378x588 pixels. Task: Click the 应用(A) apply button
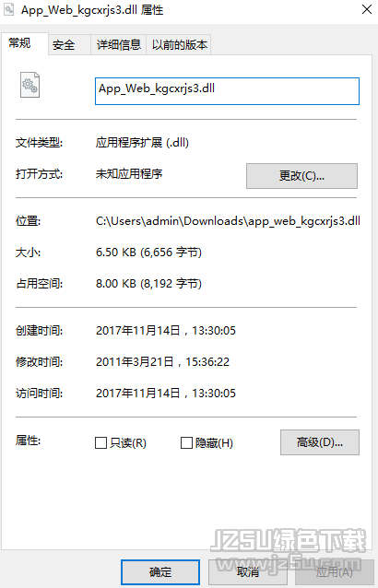[334, 572]
